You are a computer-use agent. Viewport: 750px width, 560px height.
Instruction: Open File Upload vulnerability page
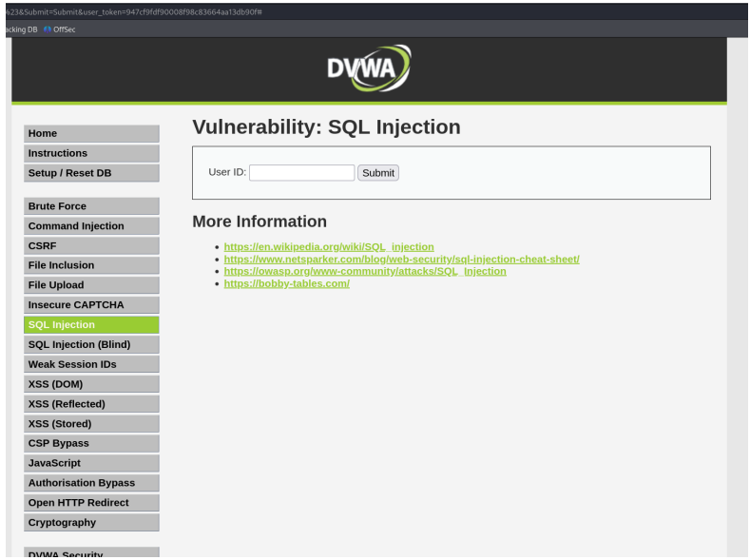91,285
